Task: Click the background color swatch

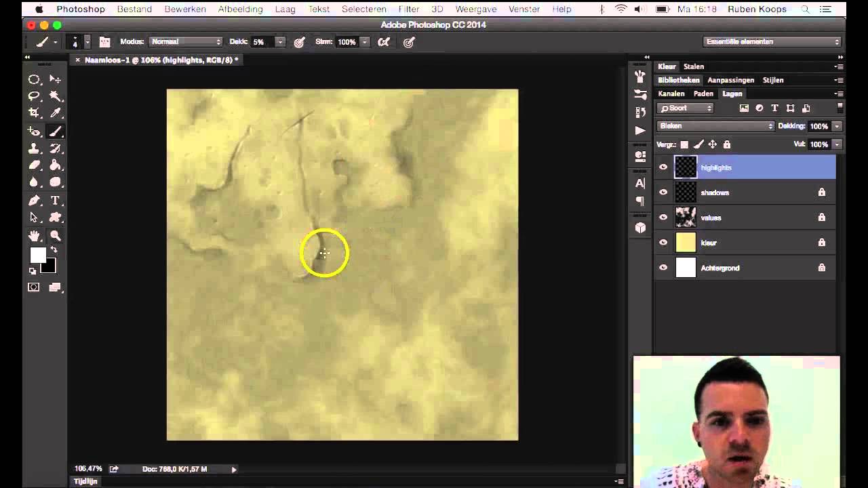Action: click(x=50, y=267)
